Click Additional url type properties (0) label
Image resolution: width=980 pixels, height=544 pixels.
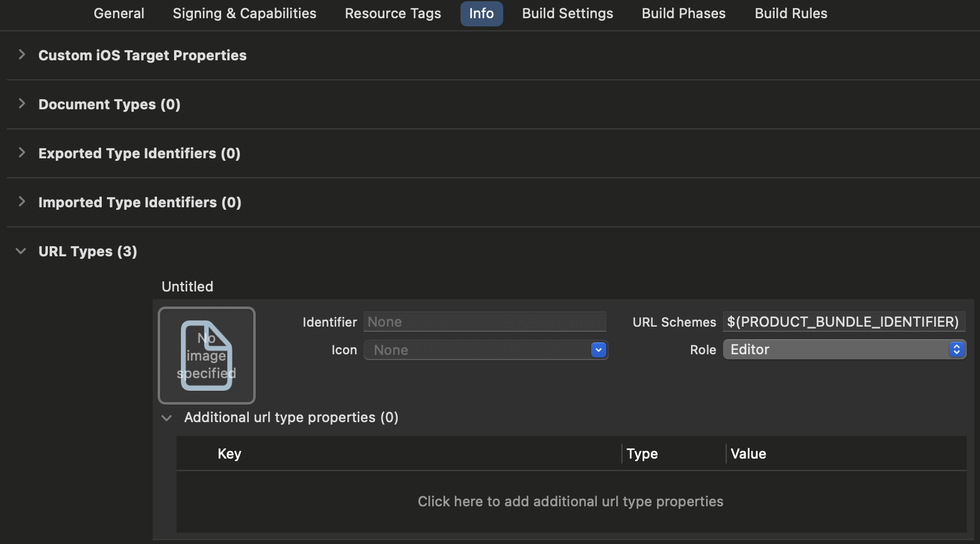291,417
